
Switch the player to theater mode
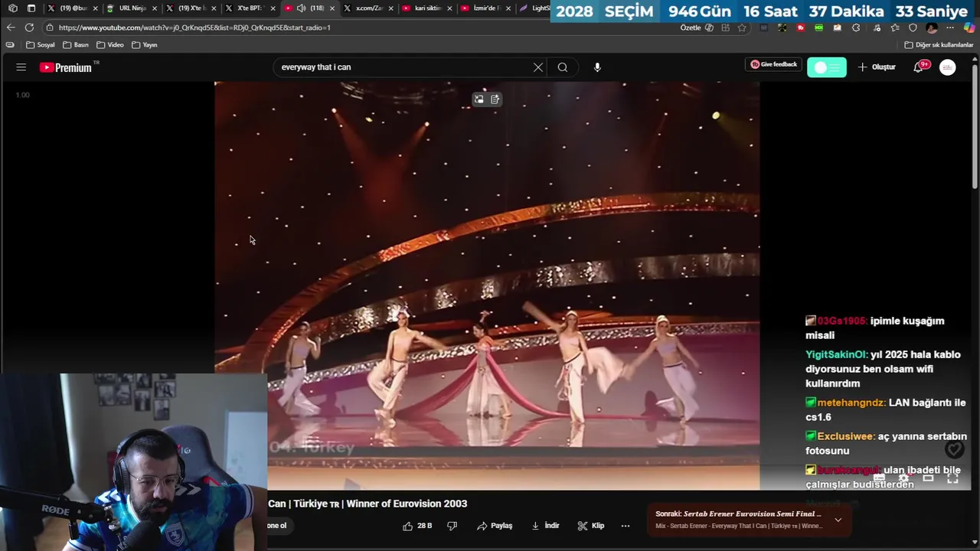(x=928, y=478)
